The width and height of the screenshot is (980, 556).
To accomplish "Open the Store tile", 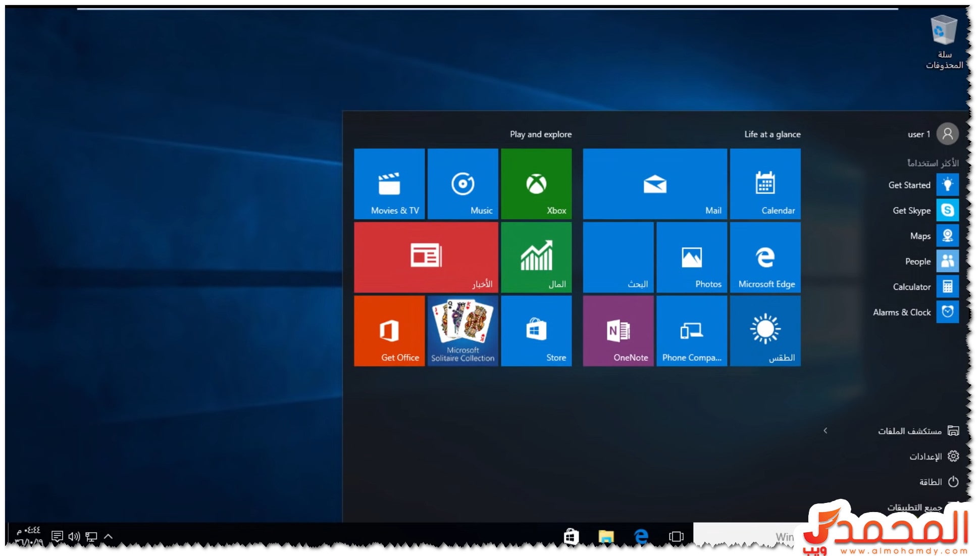I will click(x=536, y=331).
